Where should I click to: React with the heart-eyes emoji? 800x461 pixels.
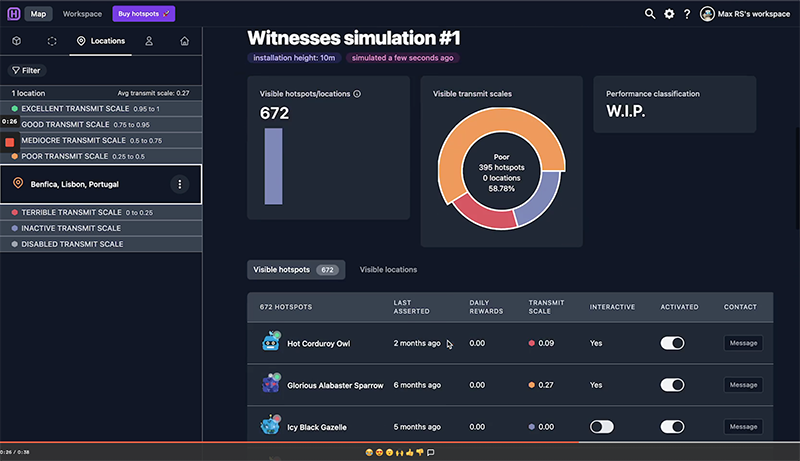point(379,452)
